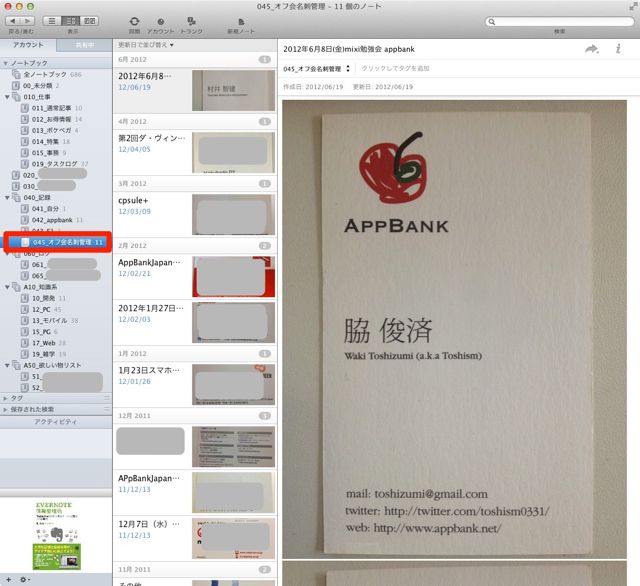This screenshot has height=586, width=640.
Task: Go back with the left arrow button
Action: point(13,21)
